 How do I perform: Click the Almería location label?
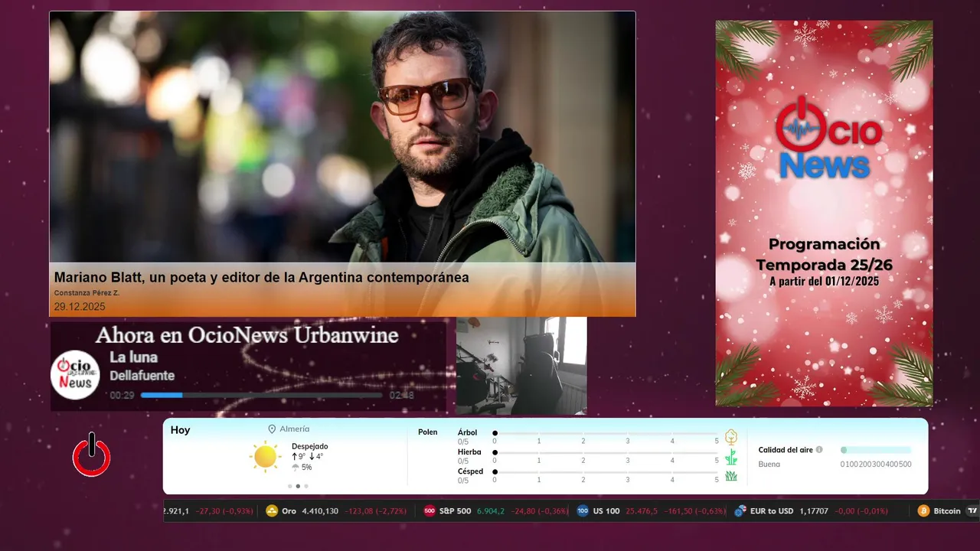click(295, 429)
